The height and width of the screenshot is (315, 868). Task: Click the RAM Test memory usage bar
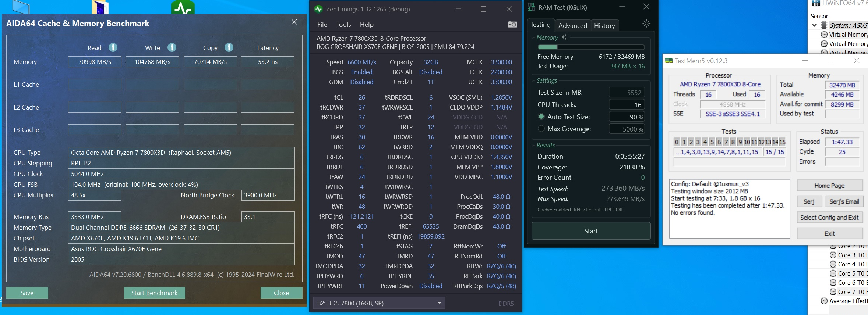(591, 47)
